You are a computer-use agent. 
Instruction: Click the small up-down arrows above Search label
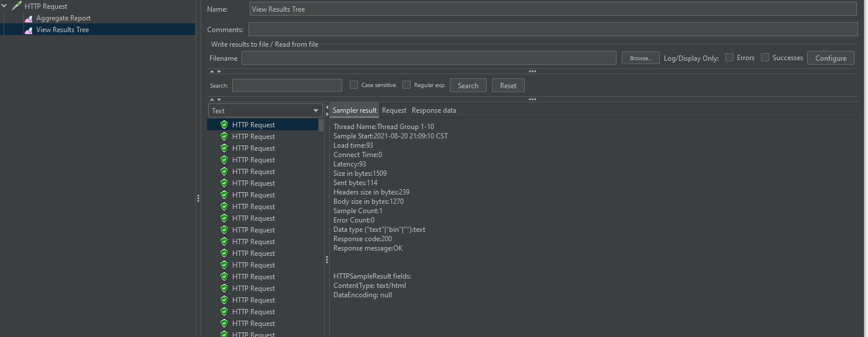(x=215, y=71)
